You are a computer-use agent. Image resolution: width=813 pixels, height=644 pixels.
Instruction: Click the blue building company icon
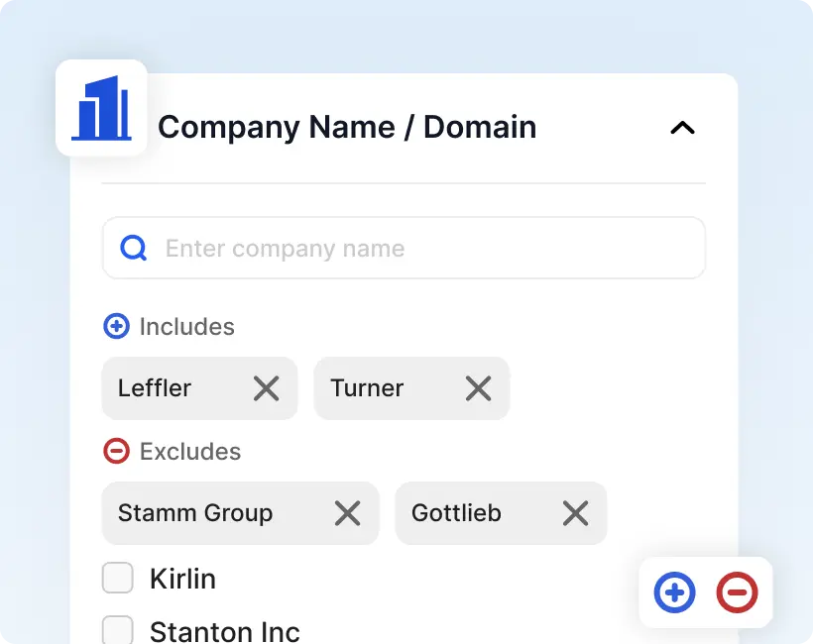click(x=101, y=107)
